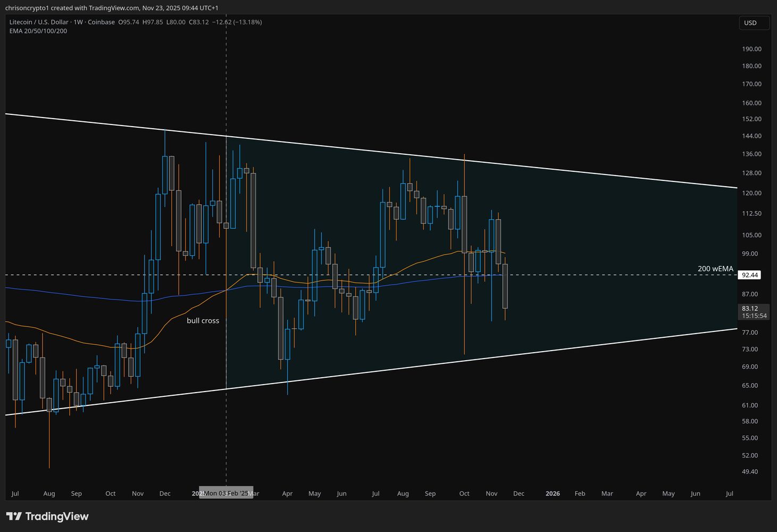Select the O95.74 open value in the legend
This screenshot has width=777, height=532.
click(x=128, y=22)
